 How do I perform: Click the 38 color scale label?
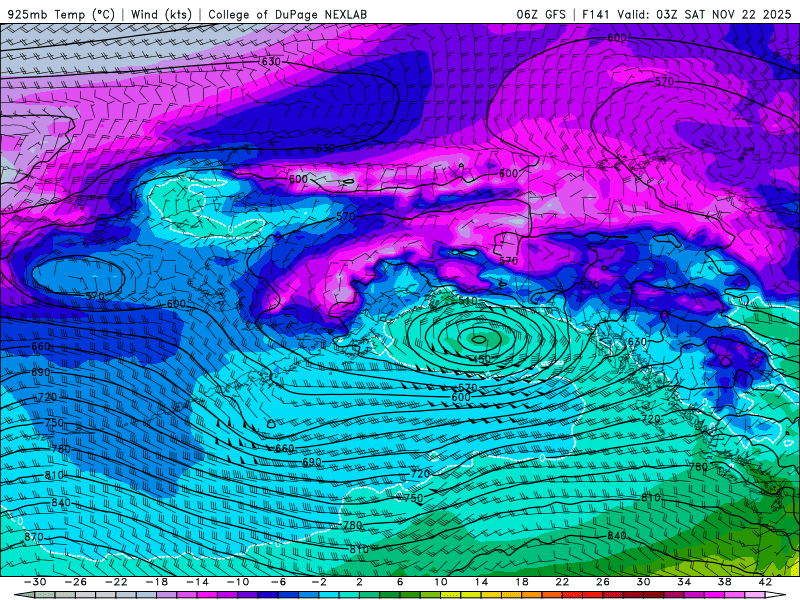click(724, 582)
